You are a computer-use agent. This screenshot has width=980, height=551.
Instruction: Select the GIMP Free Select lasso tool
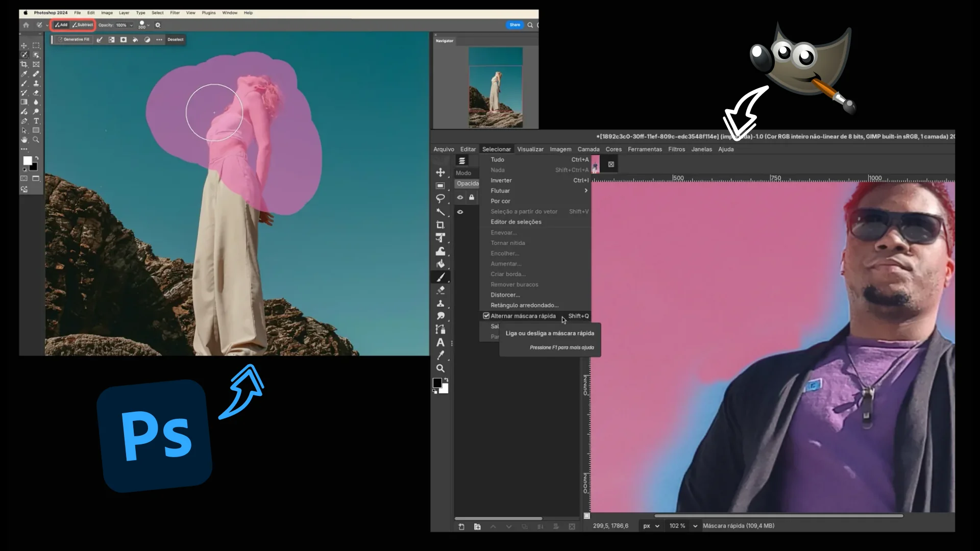[440, 198]
